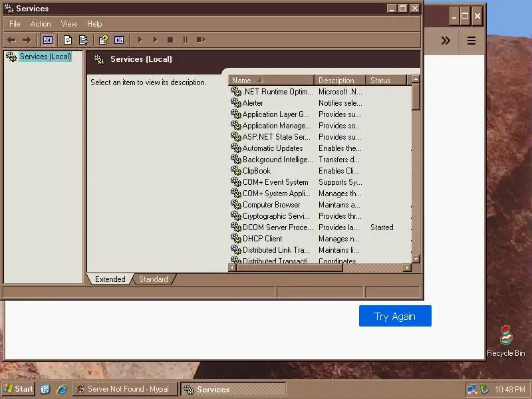Select the Alerter service

tap(320, 103)
